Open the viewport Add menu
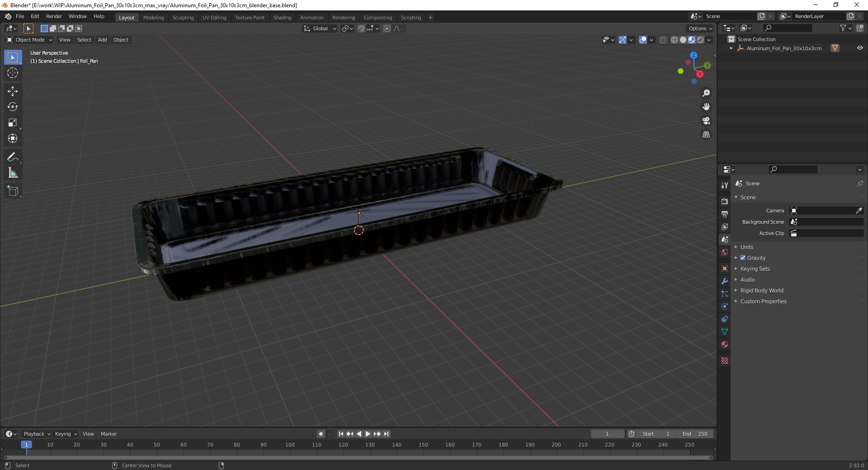The height and width of the screenshot is (470, 868). click(103, 40)
